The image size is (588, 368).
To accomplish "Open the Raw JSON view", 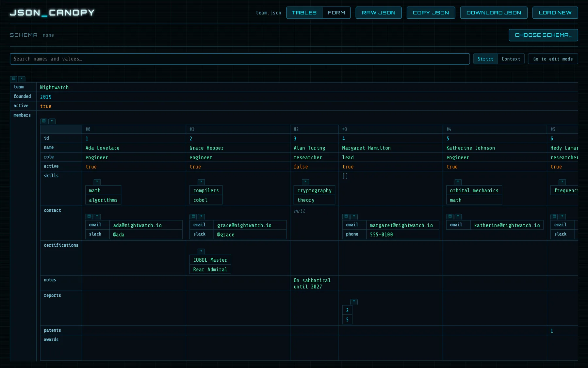I will [379, 13].
